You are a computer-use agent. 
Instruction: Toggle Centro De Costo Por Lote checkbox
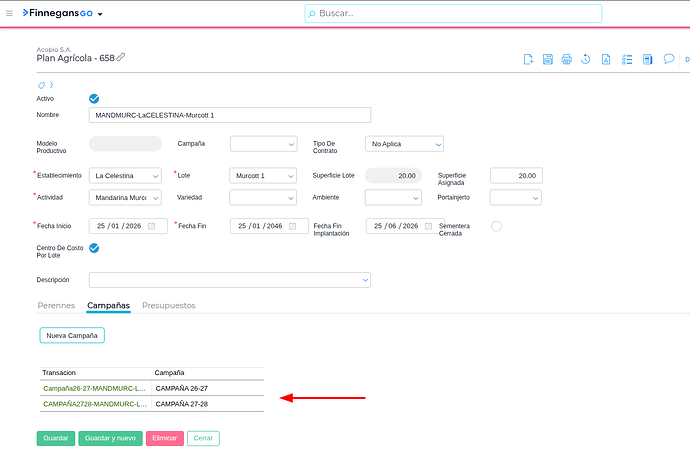(x=94, y=248)
